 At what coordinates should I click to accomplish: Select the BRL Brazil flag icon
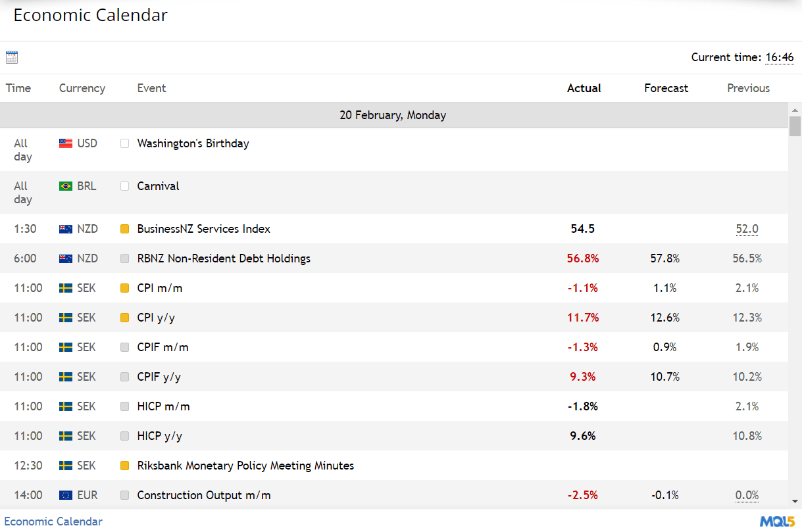[64, 185]
